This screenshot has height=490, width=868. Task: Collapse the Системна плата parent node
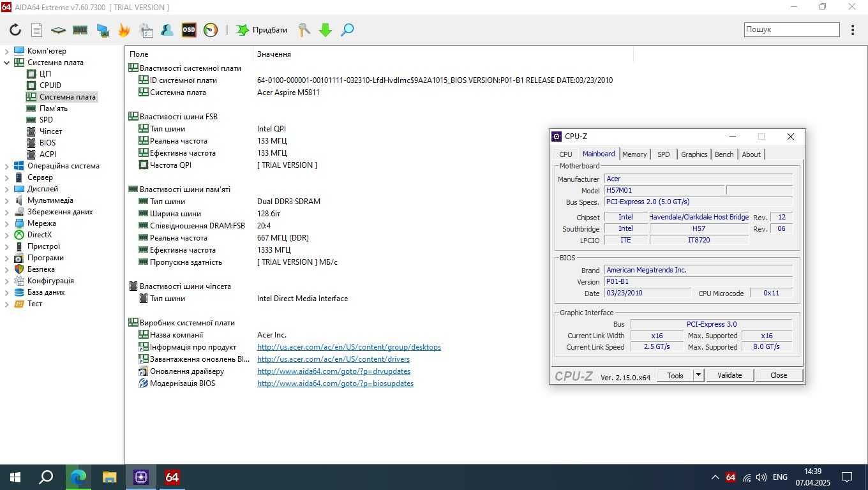(x=7, y=63)
